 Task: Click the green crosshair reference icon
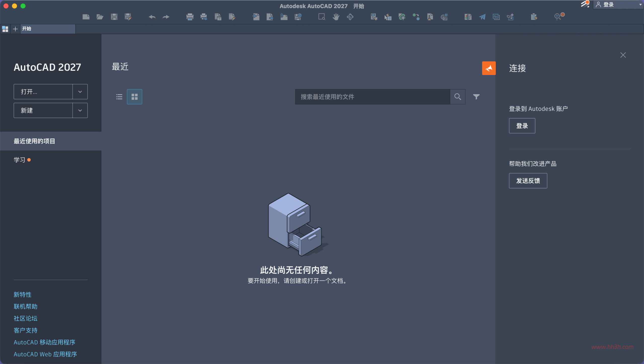click(402, 17)
